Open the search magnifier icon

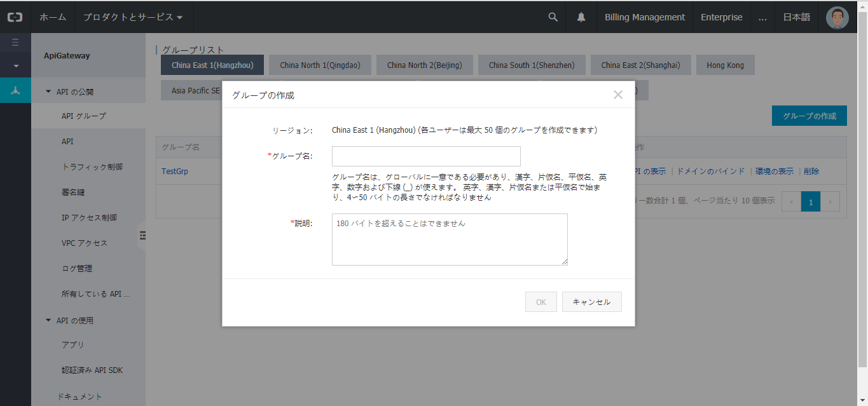553,17
